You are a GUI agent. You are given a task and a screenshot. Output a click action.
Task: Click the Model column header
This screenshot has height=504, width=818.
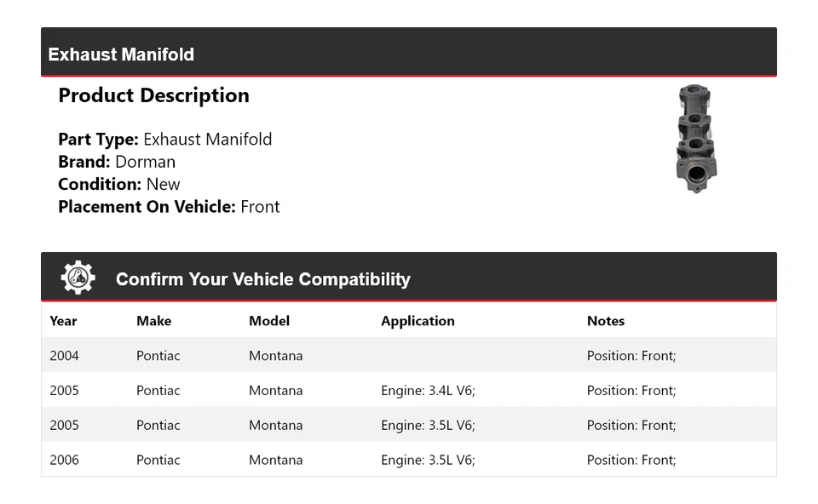pos(269,321)
